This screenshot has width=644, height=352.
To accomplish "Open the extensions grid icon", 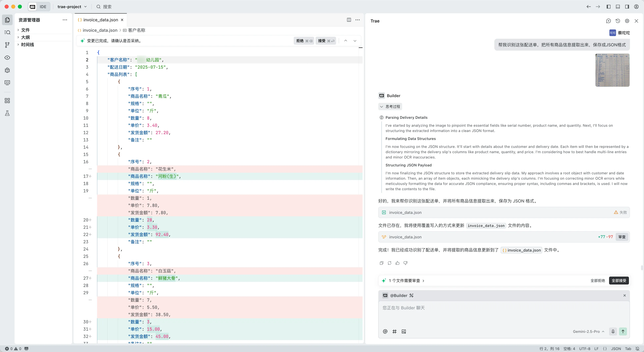I will pos(7,101).
